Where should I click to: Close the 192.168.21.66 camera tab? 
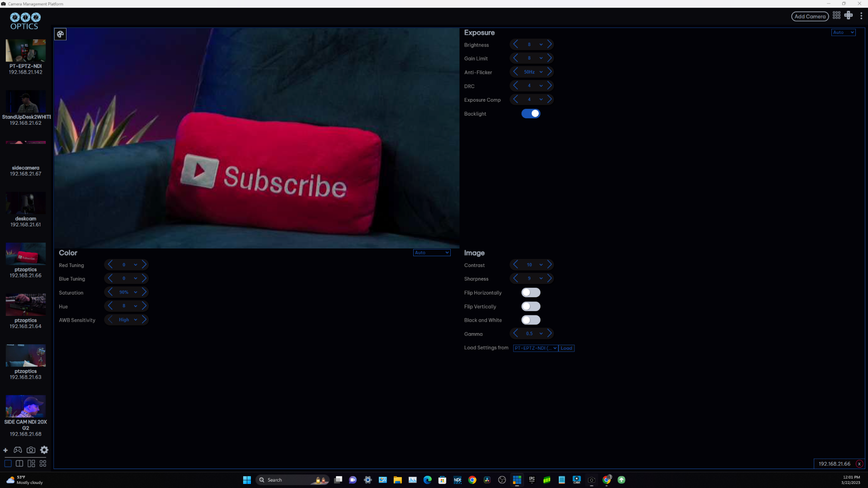(x=859, y=464)
